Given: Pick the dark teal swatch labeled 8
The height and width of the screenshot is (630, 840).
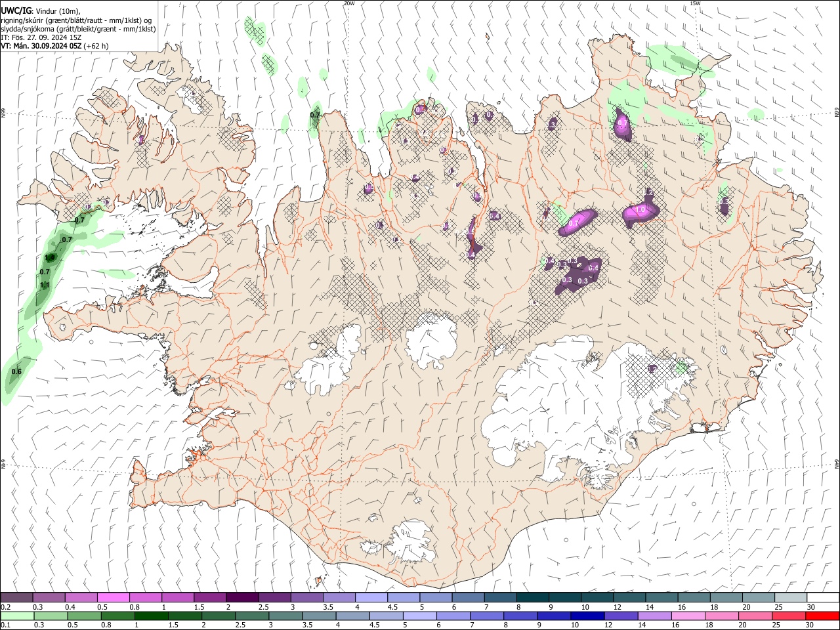Looking at the screenshot, I should pyautogui.click(x=532, y=597).
